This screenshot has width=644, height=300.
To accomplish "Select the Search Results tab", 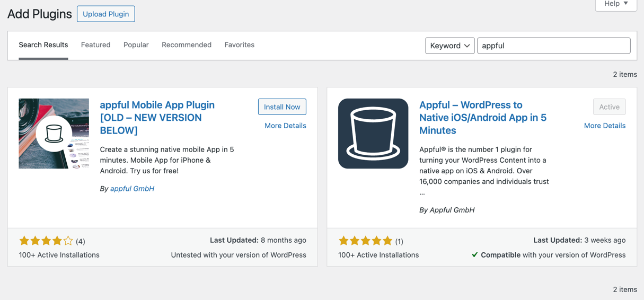I will (43, 45).
